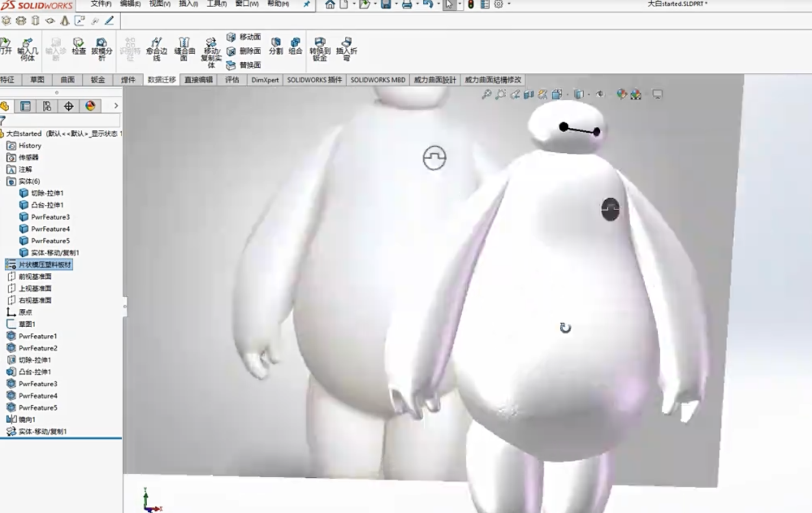Screen dimensions: 812x513
Task: Select 原点 origin in tree
Action: [x=19, y=313]
